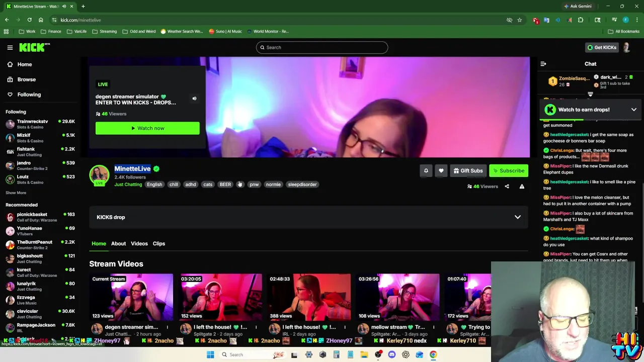The width and height of the screenshot is (644, 362).
Task: Click the Get KICKs button
Action: tap(602, 47)
